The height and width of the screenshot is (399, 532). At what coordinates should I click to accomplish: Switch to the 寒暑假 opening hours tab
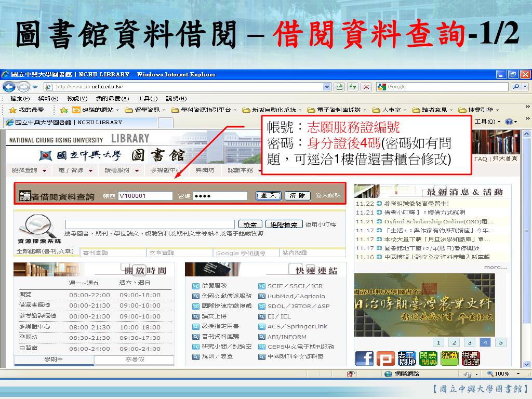[135, 360]
